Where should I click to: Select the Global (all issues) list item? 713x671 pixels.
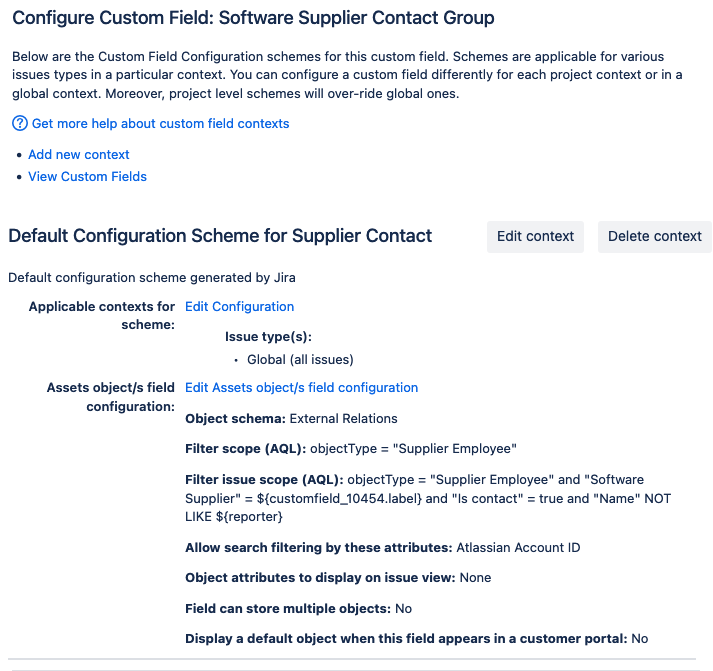pyautogui.click(x=300, y=360)
